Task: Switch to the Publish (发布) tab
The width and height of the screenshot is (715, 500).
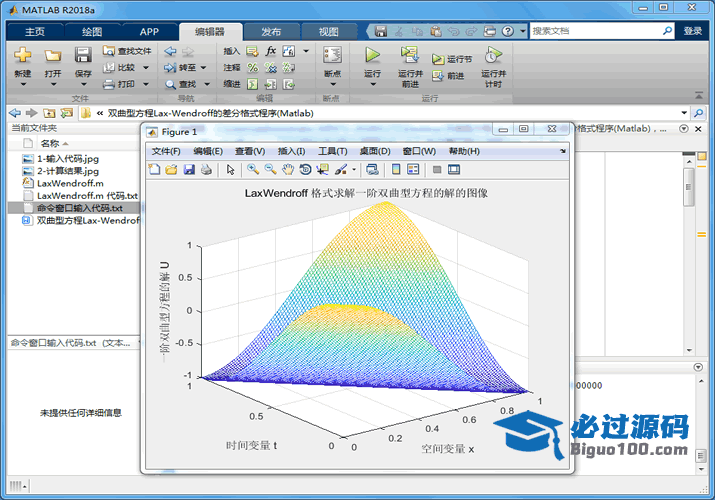Action: coord(271,31)
